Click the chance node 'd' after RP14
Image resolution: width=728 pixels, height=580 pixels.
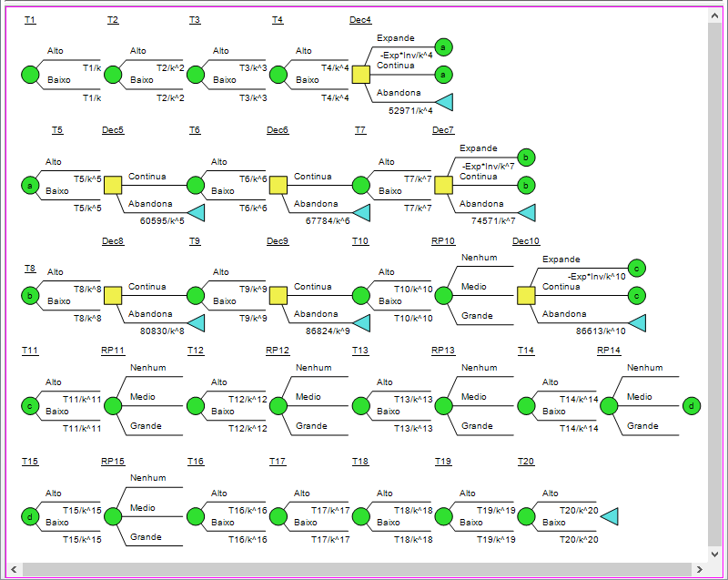[692, 406]
